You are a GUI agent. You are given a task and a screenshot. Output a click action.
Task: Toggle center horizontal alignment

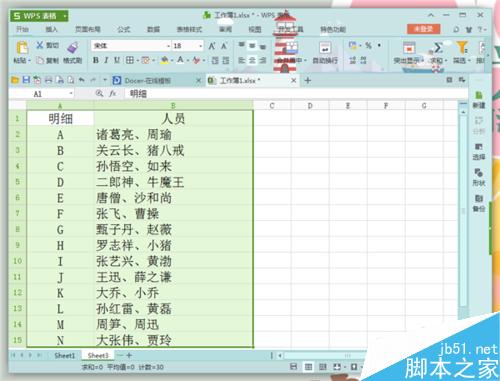pos(252,60)
